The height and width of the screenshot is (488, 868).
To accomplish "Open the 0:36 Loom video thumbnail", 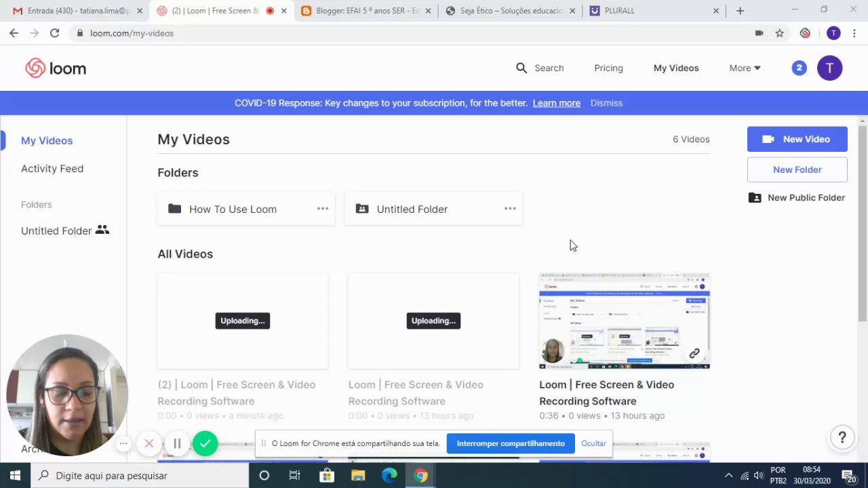I will point(625,321).
